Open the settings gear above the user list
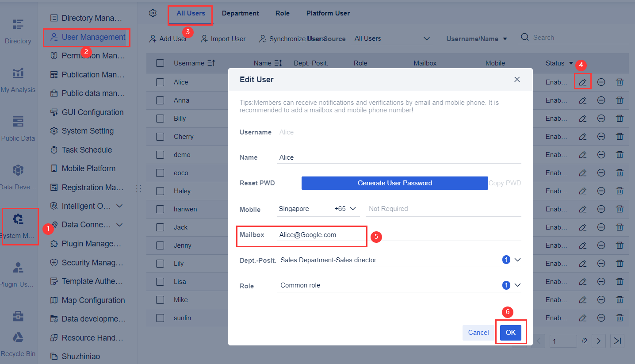This screenshot has width=635, height=364. click(x=153, y=13)
